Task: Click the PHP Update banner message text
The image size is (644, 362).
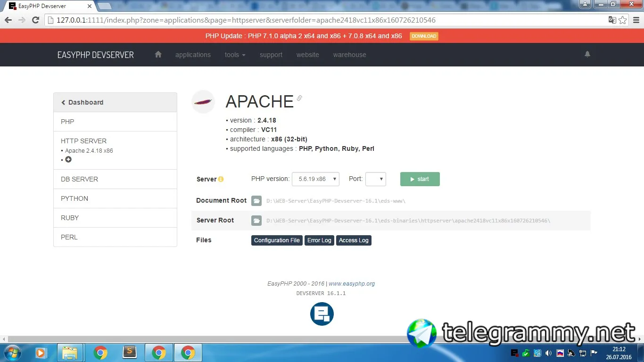Action: pos(304,36)
